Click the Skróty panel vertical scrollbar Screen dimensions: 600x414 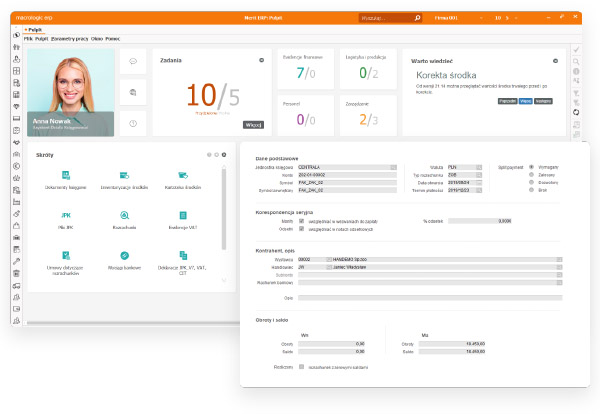pyautogui.click(x=224, y=209)
